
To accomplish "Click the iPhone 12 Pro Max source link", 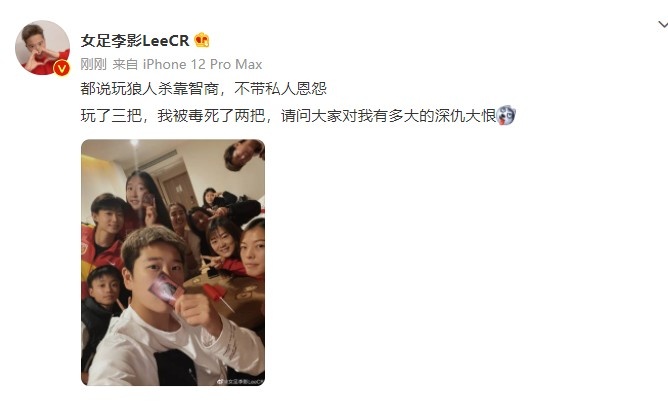I will (x=202, y=64).
